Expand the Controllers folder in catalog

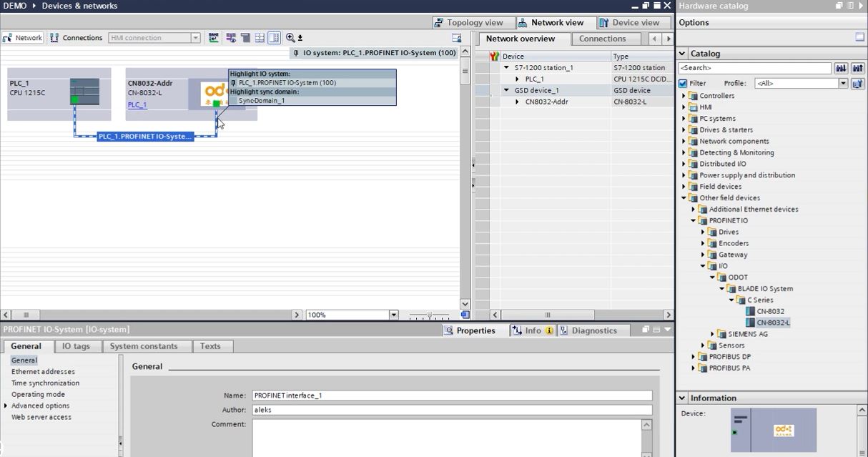coord(684,96)
